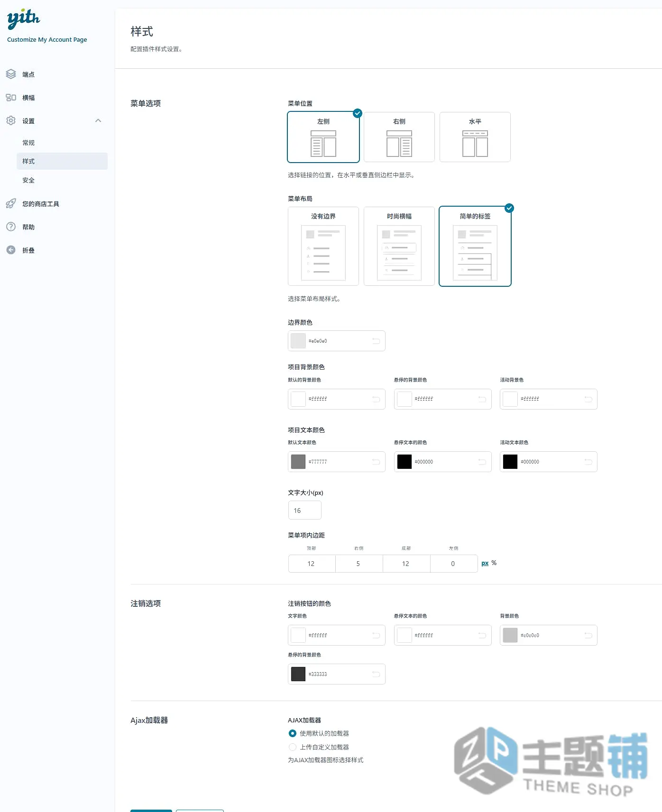The height and width of the screenshot is (812, 662).
Task: Reset 悬停文本的颜色 under 项目文本颜色
Action: click(x=482, y=462)
